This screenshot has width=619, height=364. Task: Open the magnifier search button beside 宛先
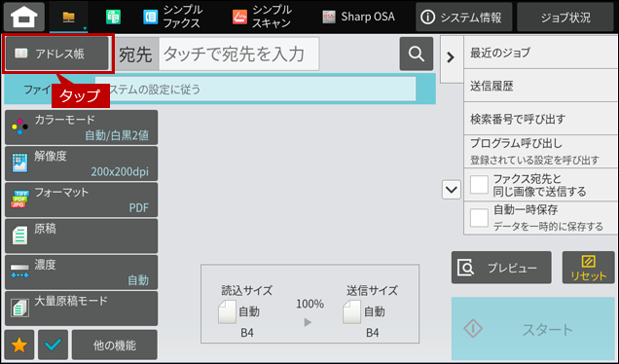point(417,54)
